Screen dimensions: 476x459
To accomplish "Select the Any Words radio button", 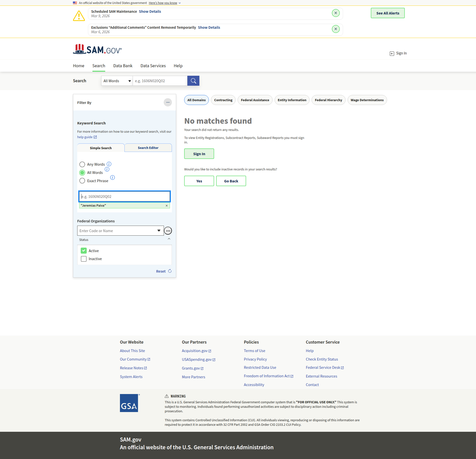I will tap(82, 164).
